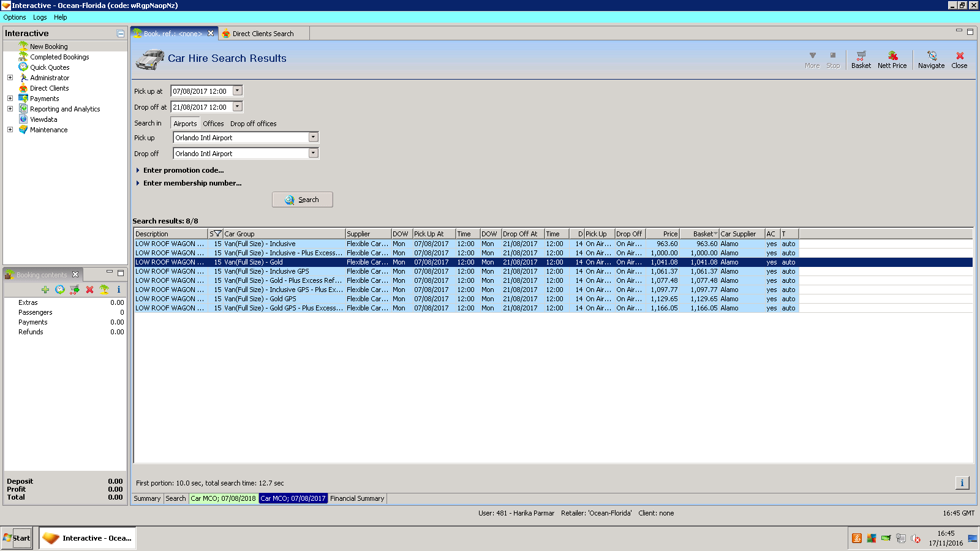The width and height of the screenshot is (980, 551).
Task: Click the shopping cart arrow icon in Booking contents
Action: click(x=75, y=290)
